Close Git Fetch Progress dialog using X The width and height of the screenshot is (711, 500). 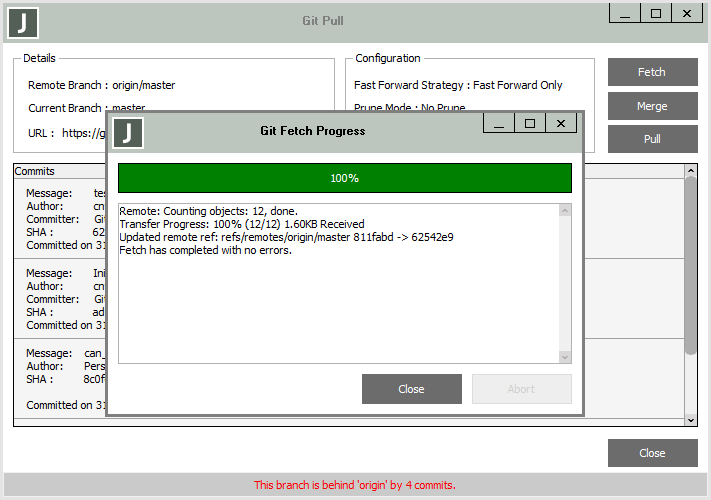(x=561, y=124)
